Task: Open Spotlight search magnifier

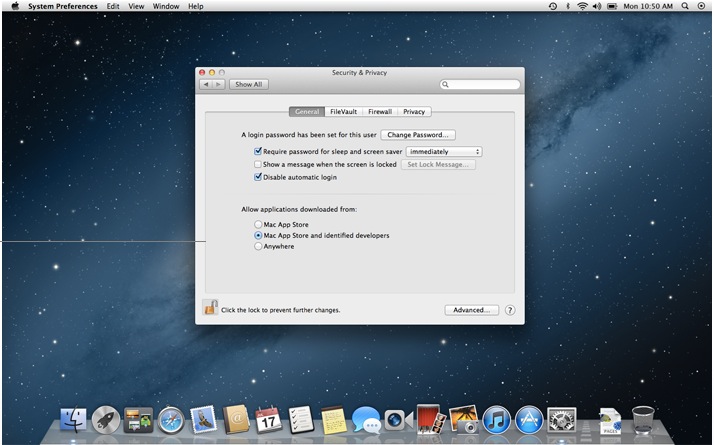Action: point(685,6)
